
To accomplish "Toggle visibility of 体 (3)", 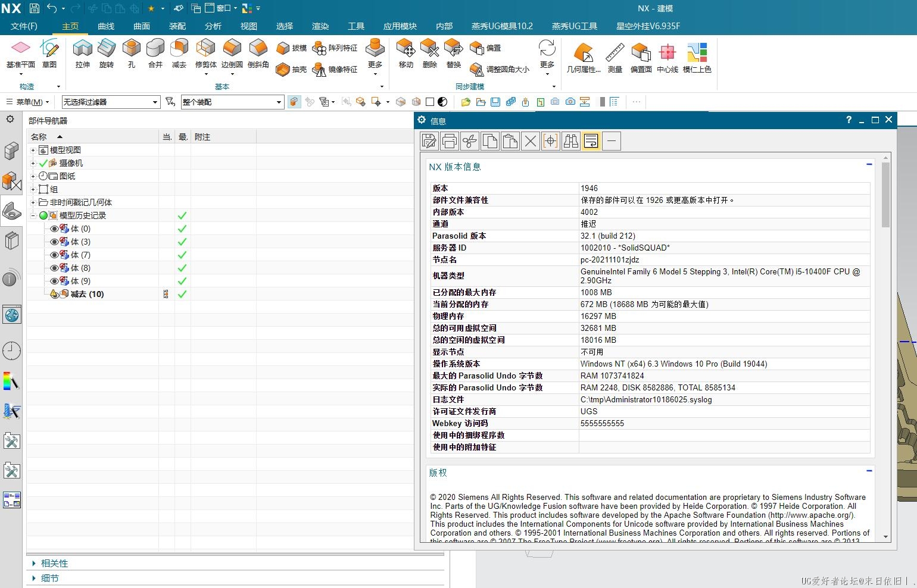I will click(54, 242).
